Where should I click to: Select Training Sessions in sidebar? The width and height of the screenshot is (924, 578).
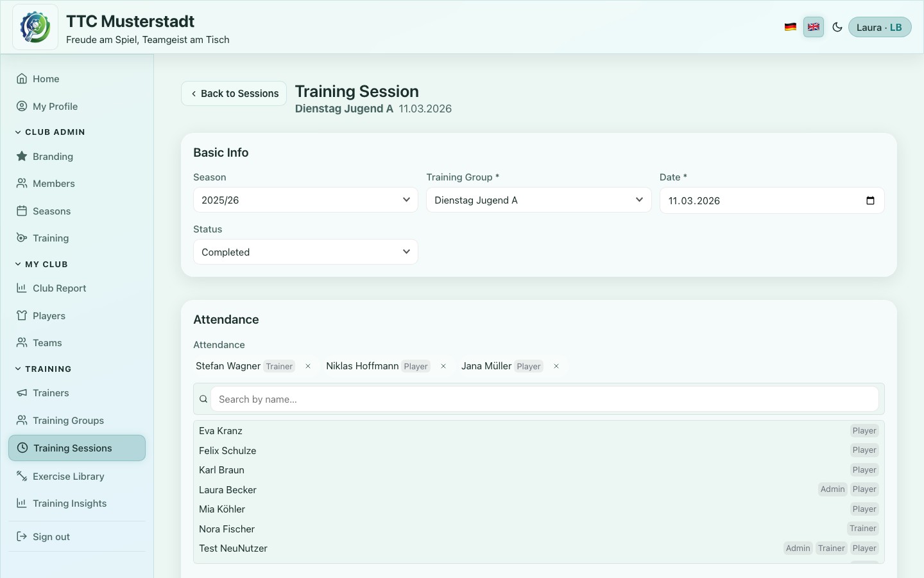pos(77,448)
